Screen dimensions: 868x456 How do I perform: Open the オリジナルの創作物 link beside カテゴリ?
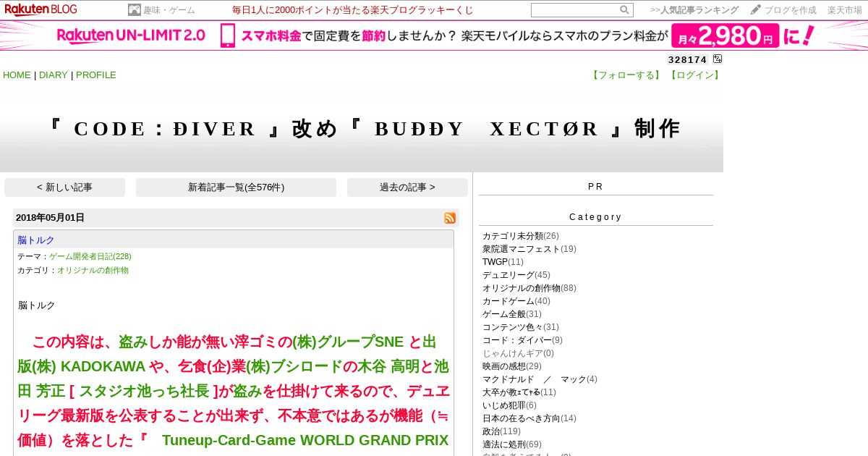pos(93,270)
